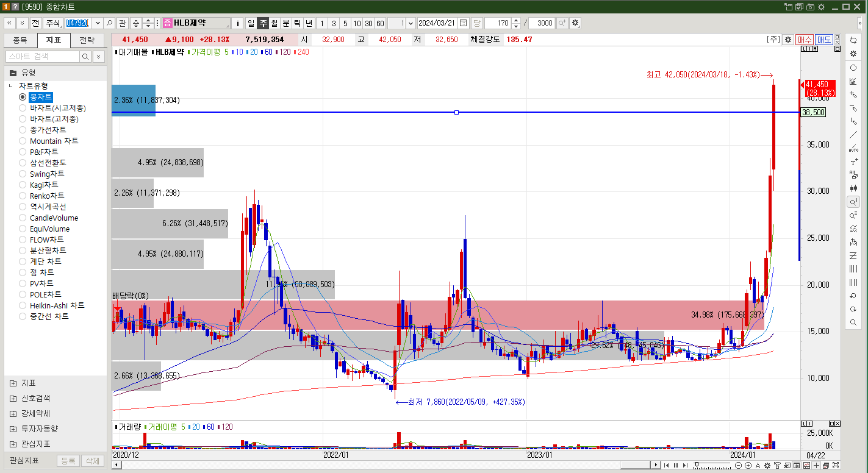
Task: Click the 60 minute interval button
Action: 380,23
